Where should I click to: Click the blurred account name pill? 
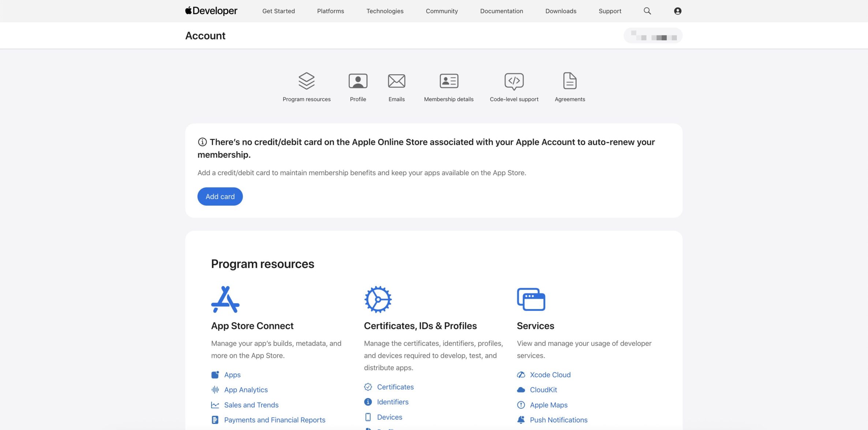coord(653,35)
